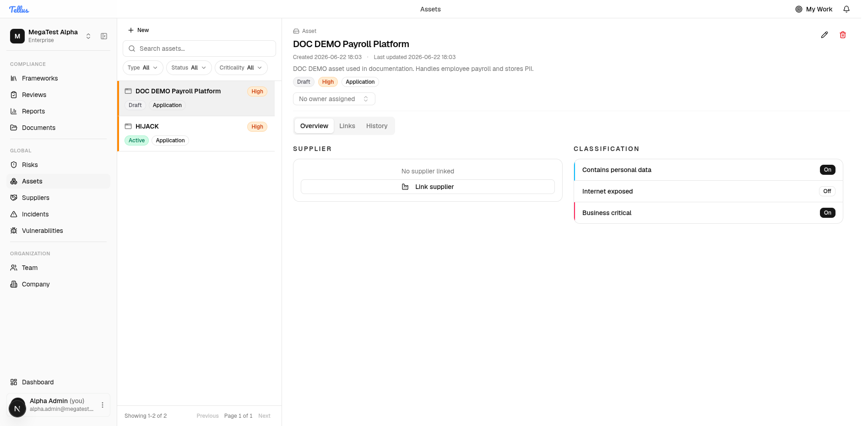Screen dimensions: 868x426
Task: Click the Documents folder icon
Action: tap(14, 128)
